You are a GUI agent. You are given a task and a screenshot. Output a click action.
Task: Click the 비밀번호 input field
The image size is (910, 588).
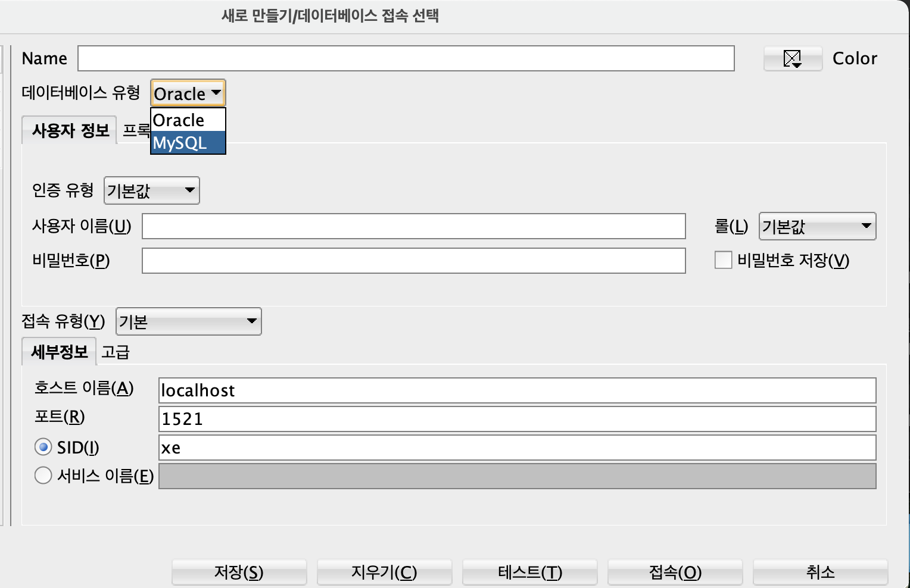(414, 261)
